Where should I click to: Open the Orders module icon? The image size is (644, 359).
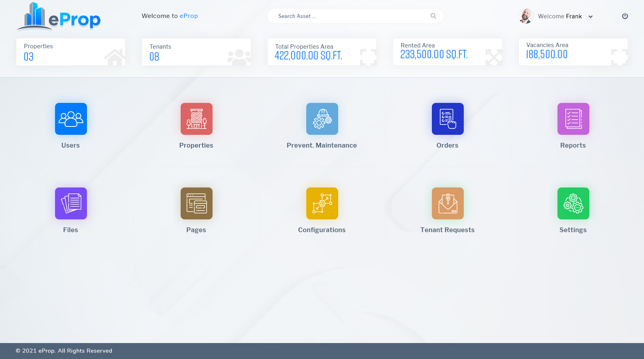447,118
